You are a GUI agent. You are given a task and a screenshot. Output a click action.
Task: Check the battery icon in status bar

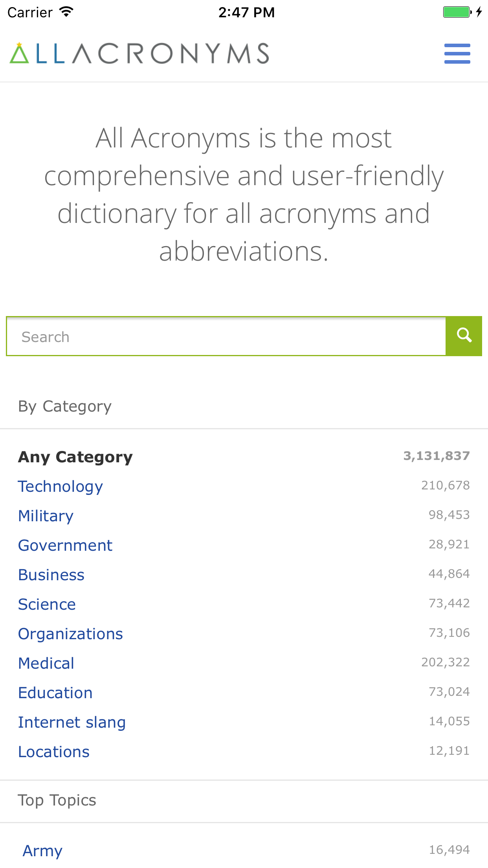point(457,12)
